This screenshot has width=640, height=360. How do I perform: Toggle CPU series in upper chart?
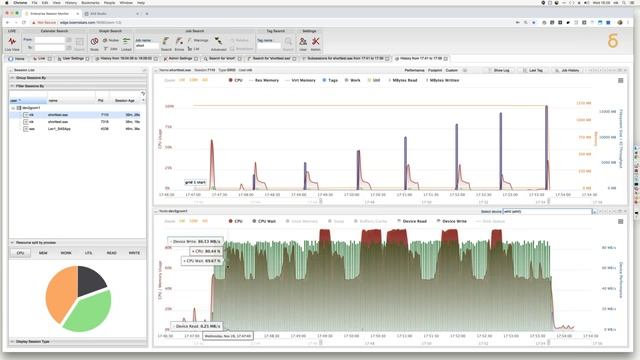tap(236, 80)
